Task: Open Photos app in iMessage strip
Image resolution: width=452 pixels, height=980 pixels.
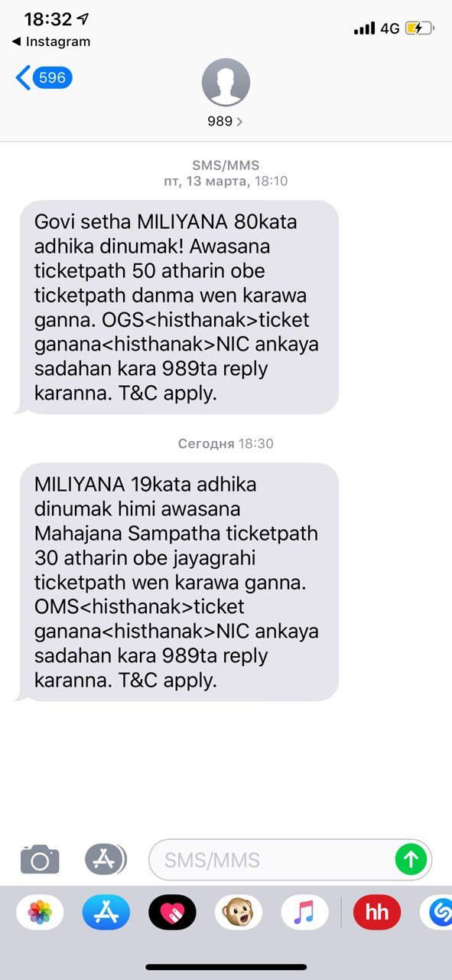Action: (x=40, y=912)
